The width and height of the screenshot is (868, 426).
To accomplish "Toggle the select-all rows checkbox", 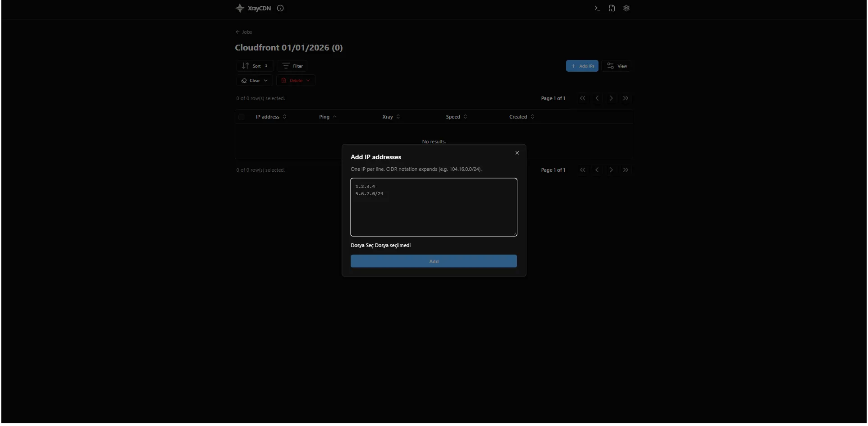I will pyautogui.click(x=242, y=117).
